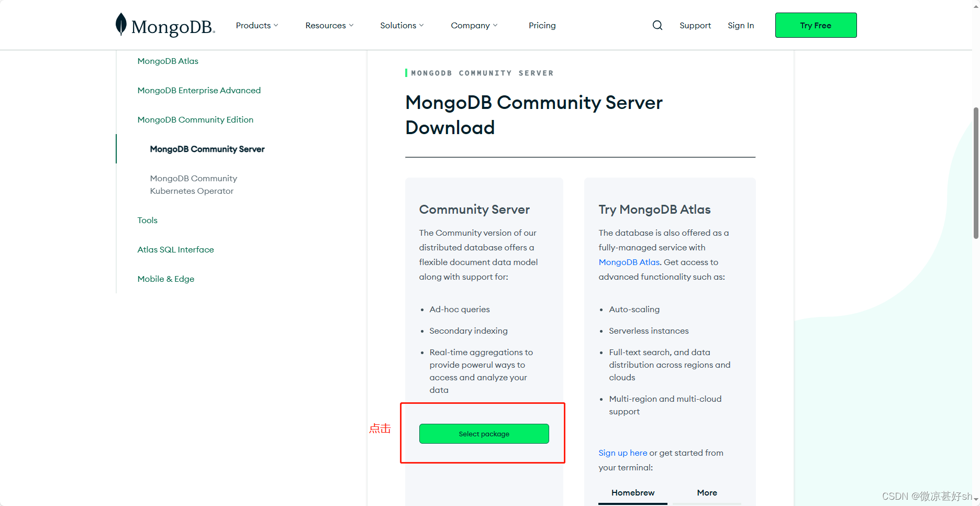The width and height of the screenshot is (980, 506).
Task: Click the MongoDB Atlas inline hyperlink
Action: point(629,262)
